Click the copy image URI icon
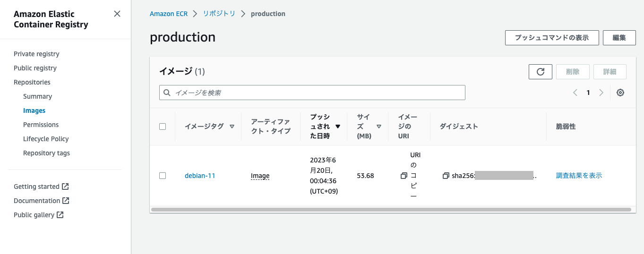Image resolution: width=644 pixels, height=254 pixels. 404,176
